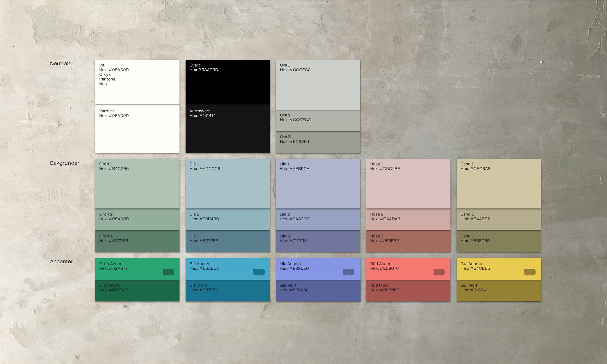Pick the Varmsvart #141414 swatch

coord(228,129)
